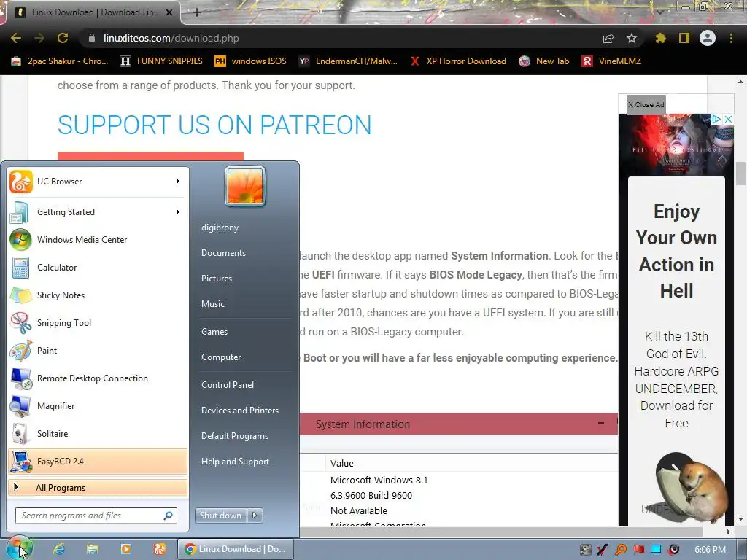Click X Close Ad button

pos(646,104)
